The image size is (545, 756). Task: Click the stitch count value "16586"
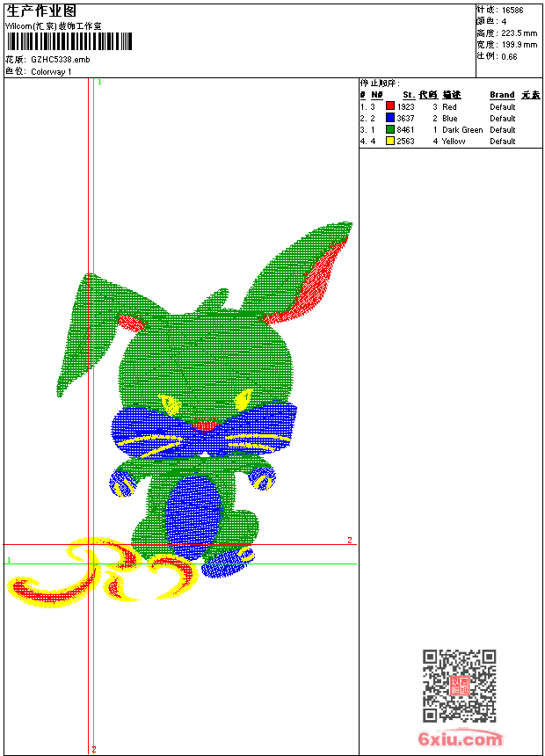512,11
